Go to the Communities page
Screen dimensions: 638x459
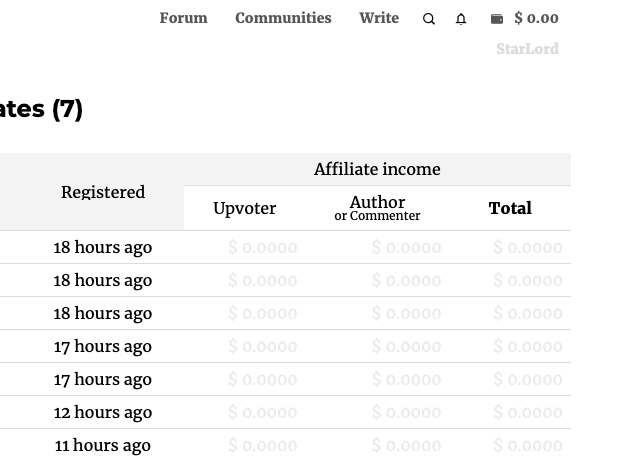tap(283, 18)
